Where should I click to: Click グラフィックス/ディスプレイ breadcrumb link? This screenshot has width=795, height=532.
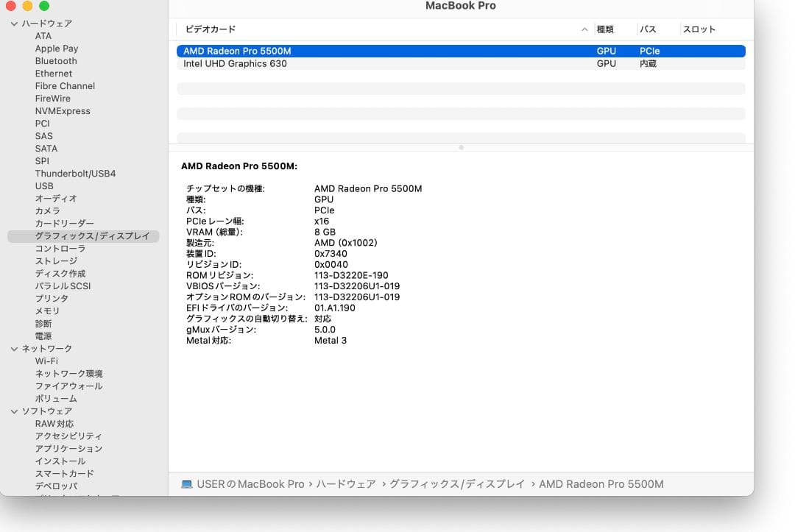(x=457, y=483)
